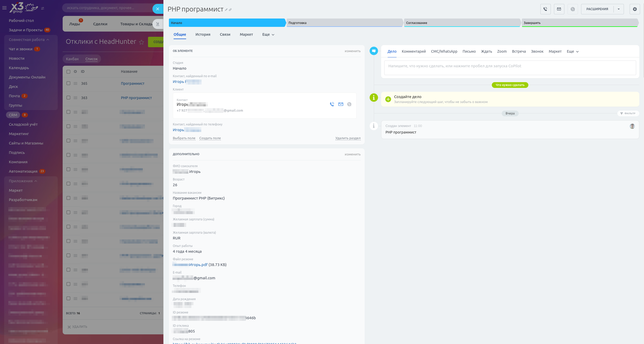Close the slider panel with blue X
644x344 pixels.
(x=158, y=9)
